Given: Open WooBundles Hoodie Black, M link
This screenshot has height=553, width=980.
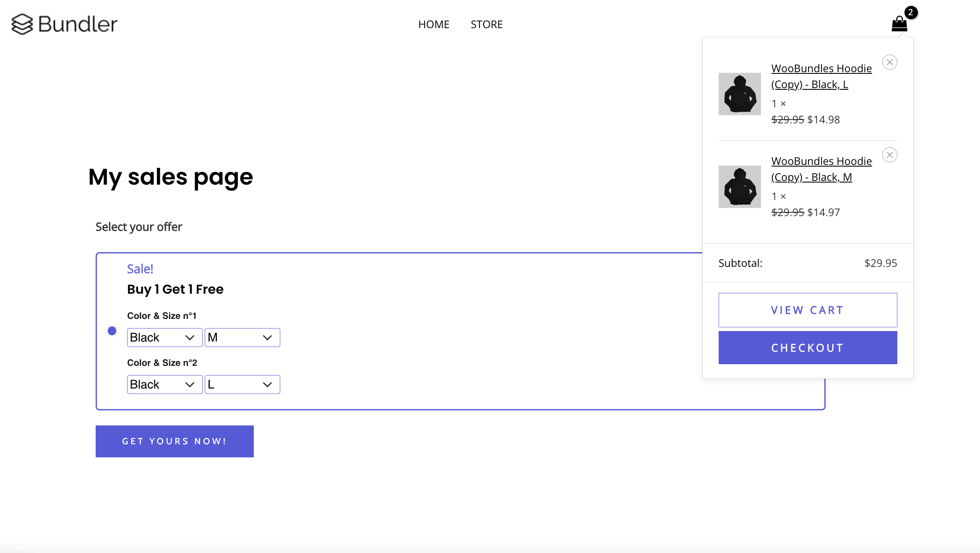Looking at the screenshot, I should (x=821, y=169).
